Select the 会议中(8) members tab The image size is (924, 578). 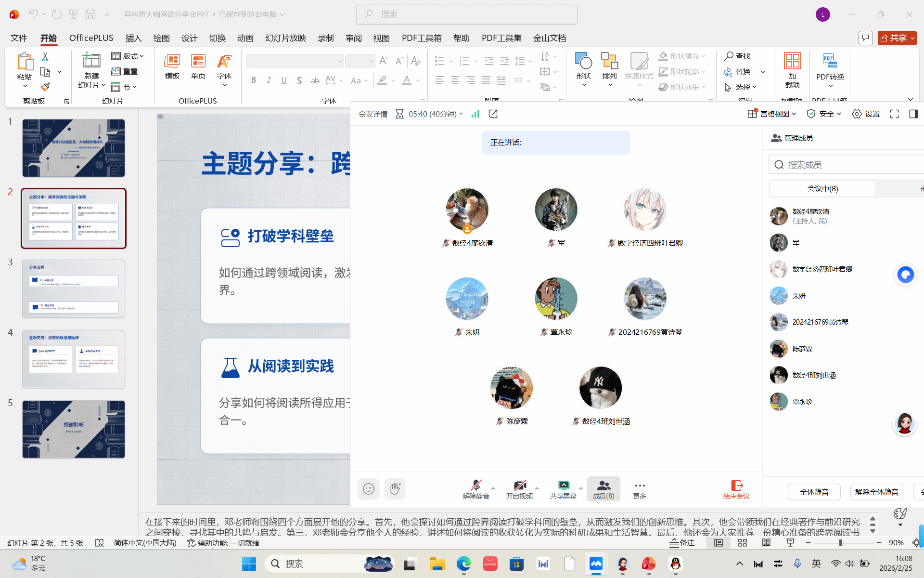coord(822,189)
